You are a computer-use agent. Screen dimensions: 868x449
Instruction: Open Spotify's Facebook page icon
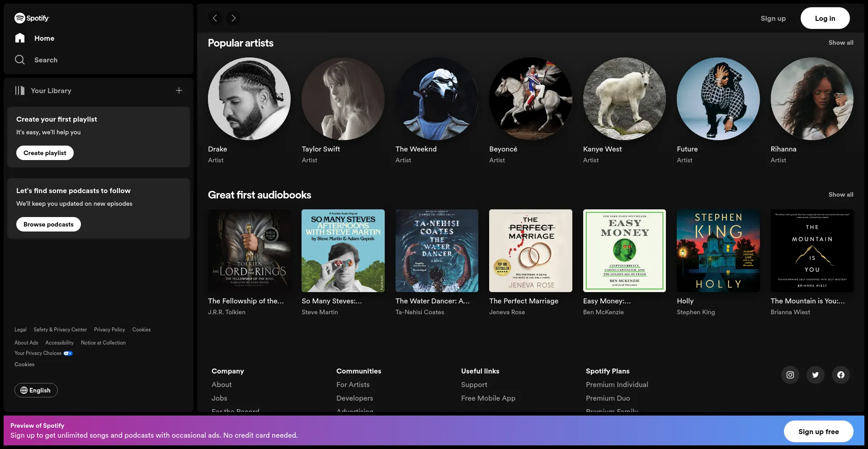click(841, 375)
